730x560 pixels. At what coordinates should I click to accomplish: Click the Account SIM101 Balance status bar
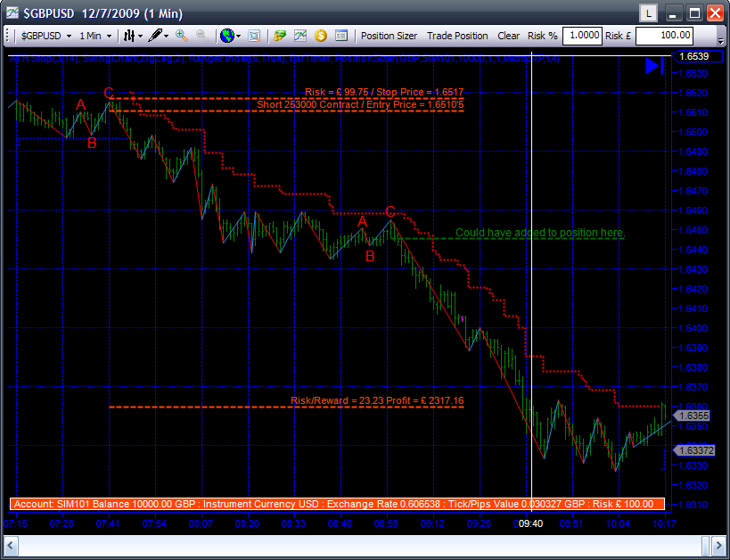coord(338,504)
